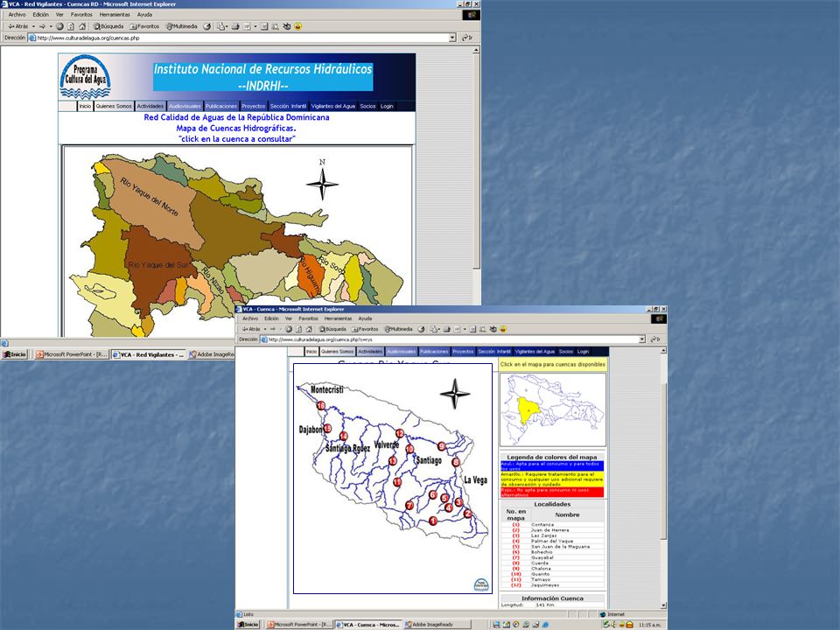Open Favoritos toolbar button in Cuenca window

coord(366,329)
